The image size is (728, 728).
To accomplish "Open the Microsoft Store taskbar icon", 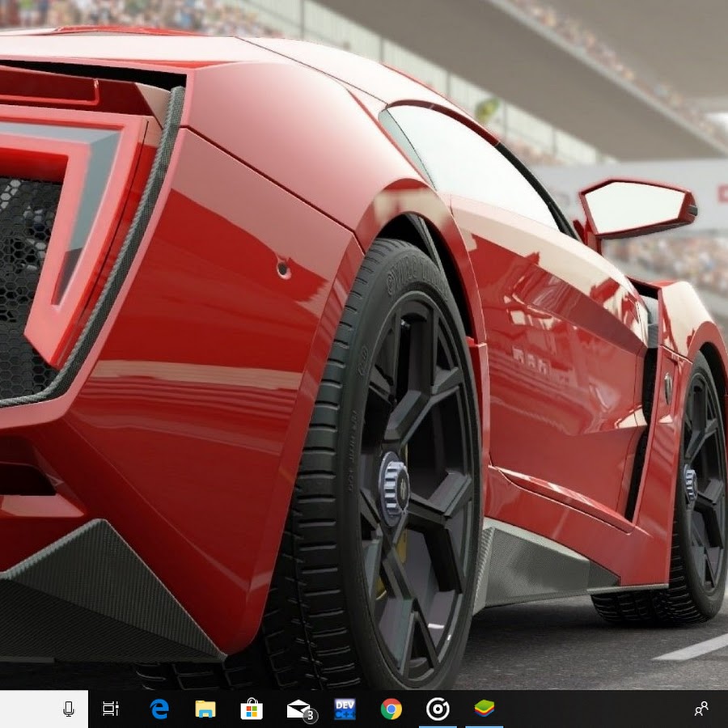I will coord(252,709).
